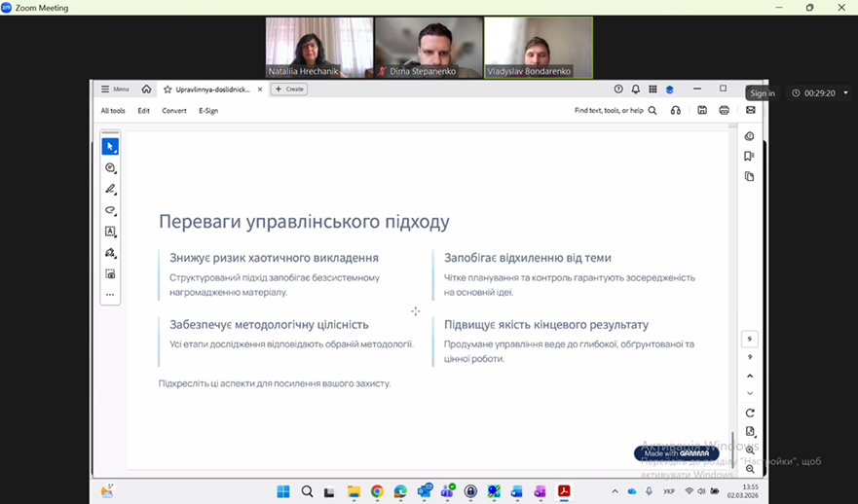Go to the previous page with up chevron

pyautogui.click(x=750, y=376)
